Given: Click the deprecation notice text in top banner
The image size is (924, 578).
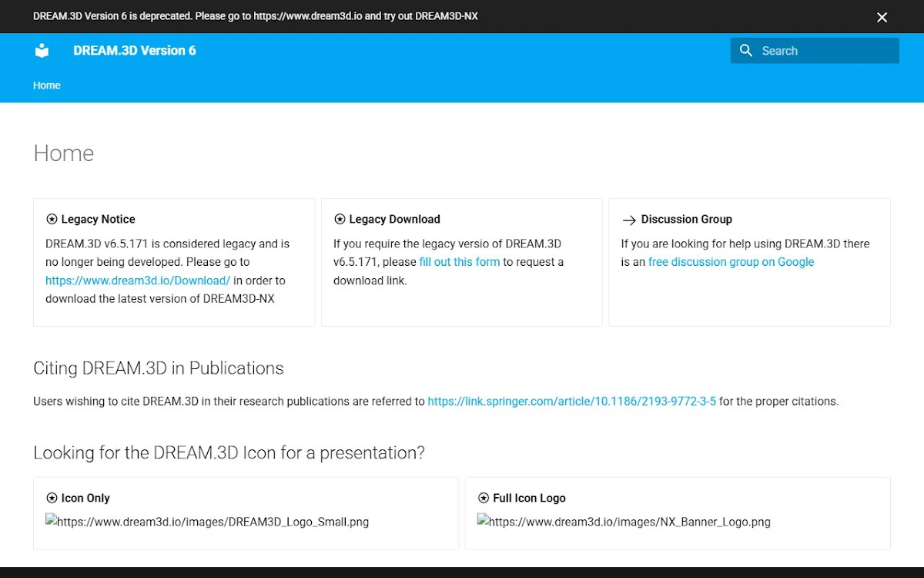Looking at the screenshot, I should 256,16.
